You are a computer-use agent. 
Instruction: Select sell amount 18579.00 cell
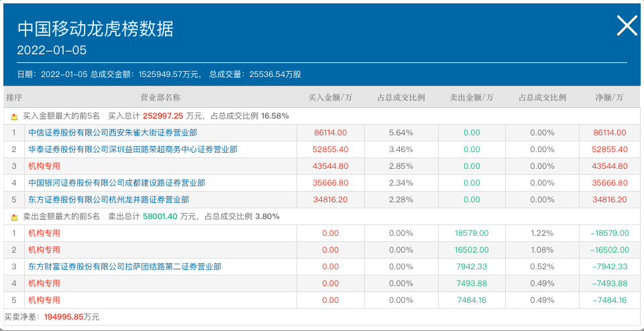(472, 233)
